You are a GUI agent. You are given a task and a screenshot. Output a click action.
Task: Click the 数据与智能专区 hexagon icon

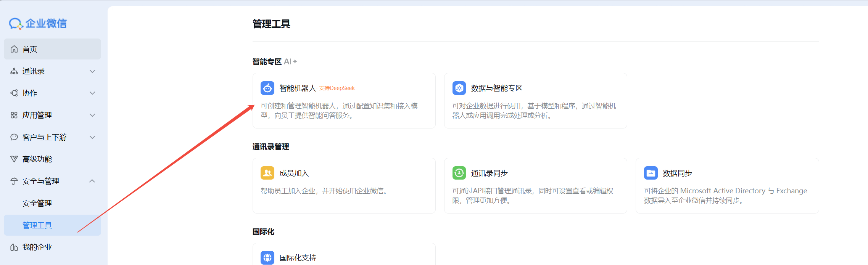(x=459, y=88)
